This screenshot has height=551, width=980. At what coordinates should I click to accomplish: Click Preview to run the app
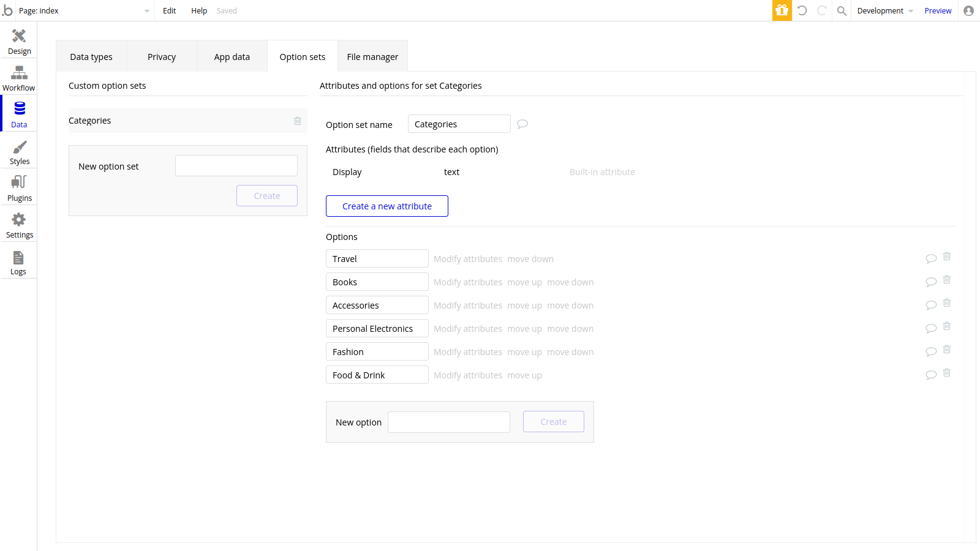pos(938,10)
